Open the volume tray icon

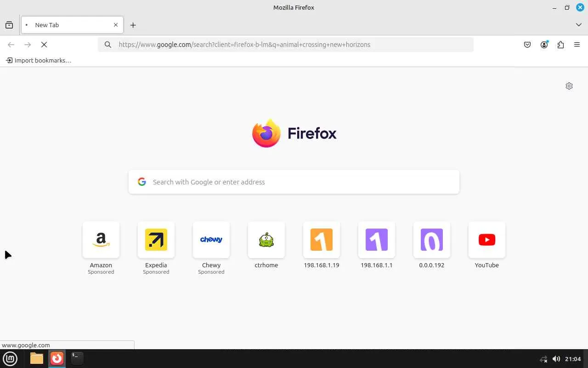(x=556, y=359)
